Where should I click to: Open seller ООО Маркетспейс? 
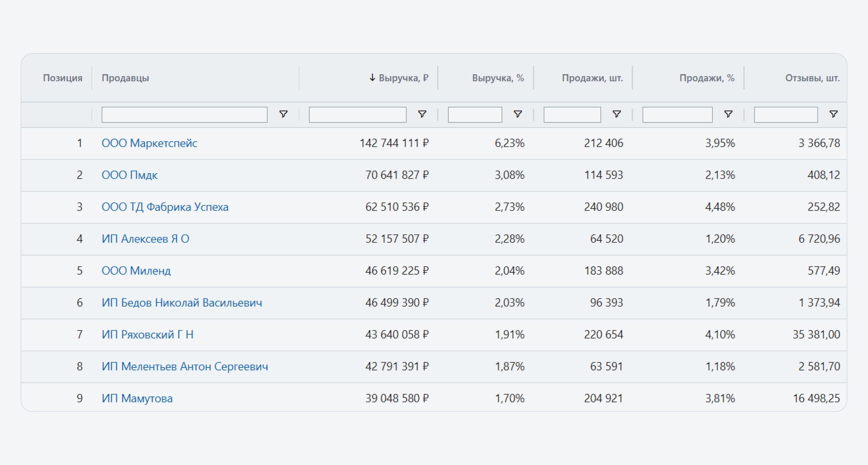[149, 143]
